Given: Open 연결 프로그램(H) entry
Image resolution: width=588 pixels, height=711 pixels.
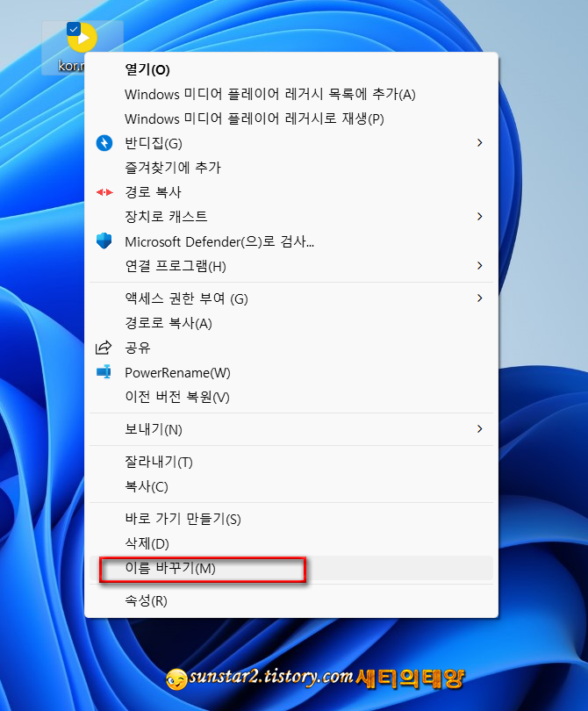Looking at the screenshot, I should click(x=291, y=266).
